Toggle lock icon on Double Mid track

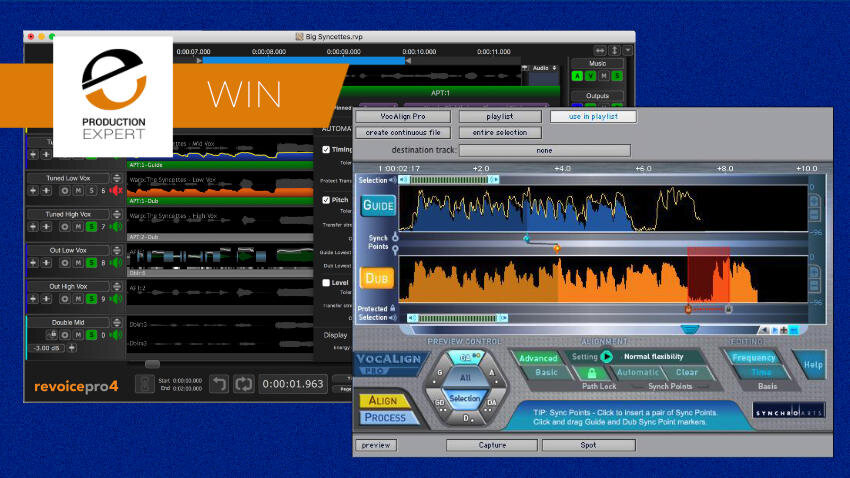tap(53, 335)
